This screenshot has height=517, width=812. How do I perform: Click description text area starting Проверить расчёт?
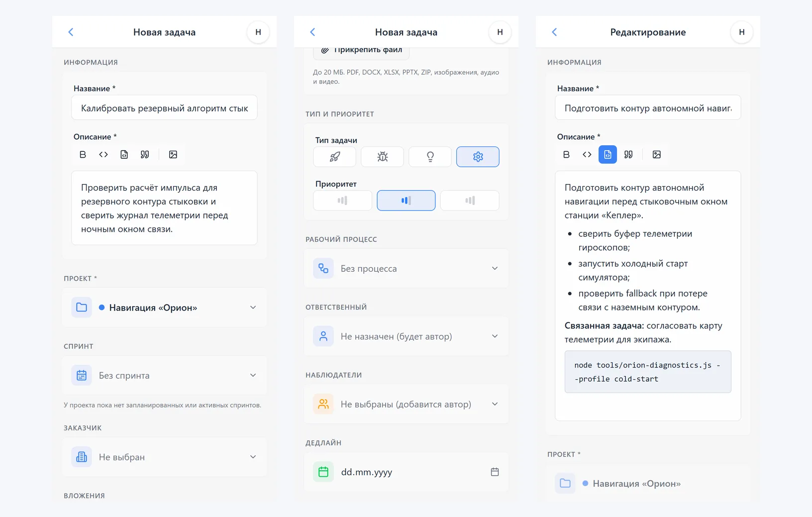click(x=164, y=208)
